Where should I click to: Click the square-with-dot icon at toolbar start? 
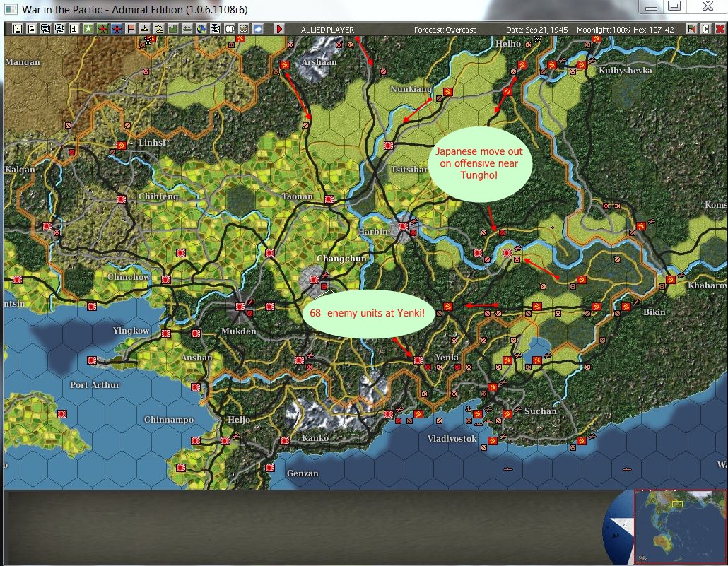[17, 29]
